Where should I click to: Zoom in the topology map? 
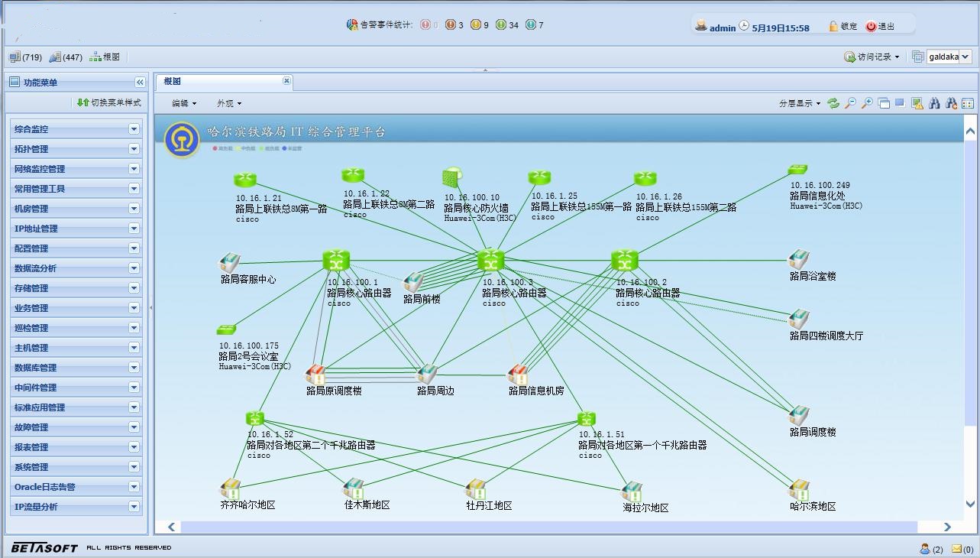(x=867, y=103)
